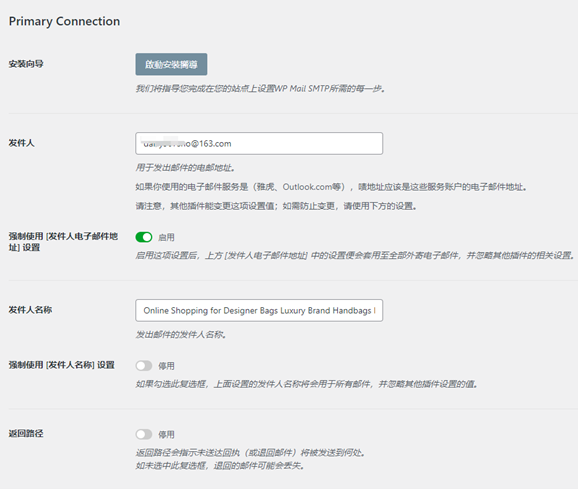
Task: Click the WP Mail SMTP wizard description
Action: coord(260,89)
